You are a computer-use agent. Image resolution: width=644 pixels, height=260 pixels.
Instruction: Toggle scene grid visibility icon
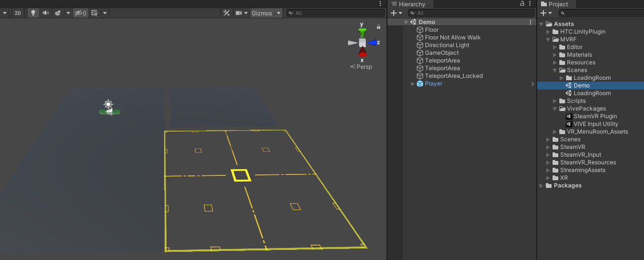point(94,13)
